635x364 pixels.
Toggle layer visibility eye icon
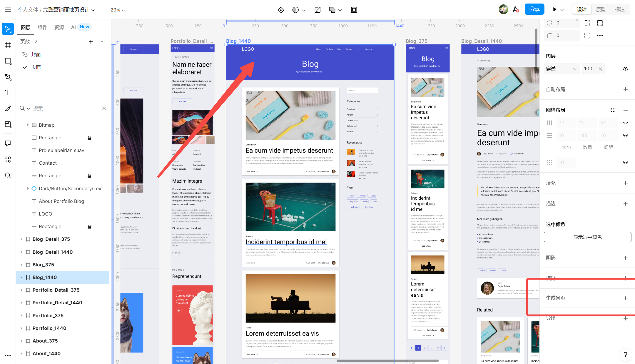626,69
